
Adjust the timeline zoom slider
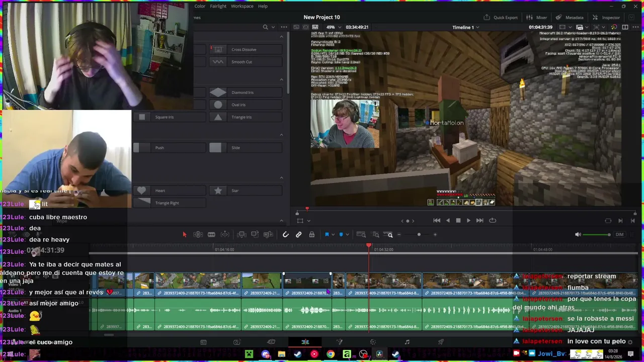click(x=419, y=235)
